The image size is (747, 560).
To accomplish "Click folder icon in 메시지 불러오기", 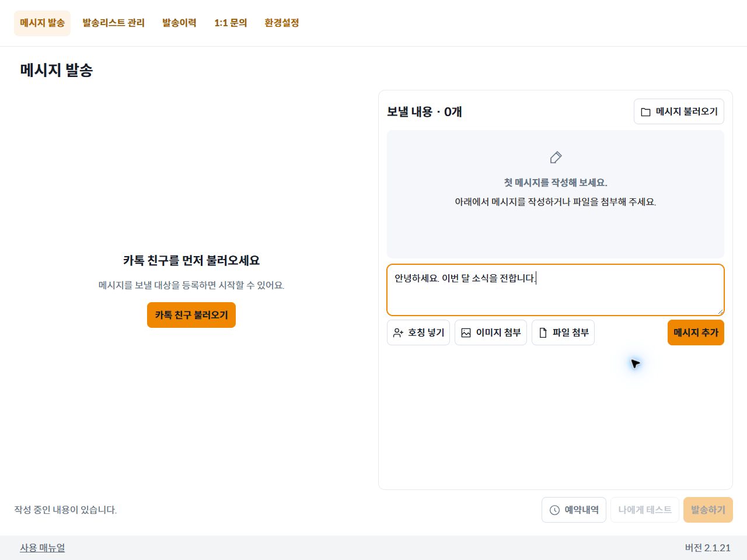I will coord(645,112).
